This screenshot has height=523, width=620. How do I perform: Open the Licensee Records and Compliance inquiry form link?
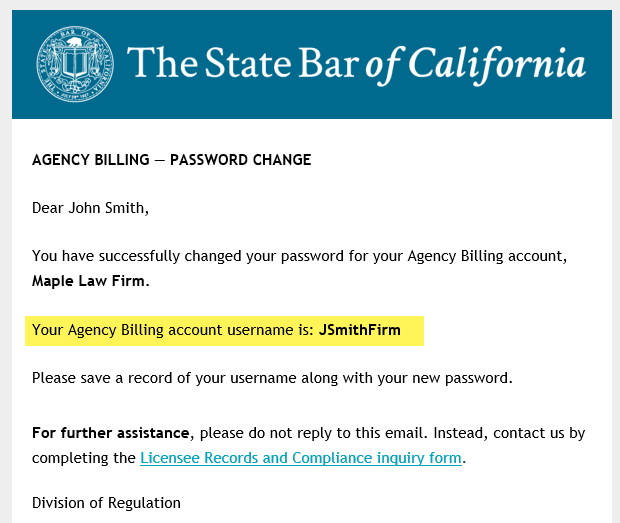pos(300,459)
